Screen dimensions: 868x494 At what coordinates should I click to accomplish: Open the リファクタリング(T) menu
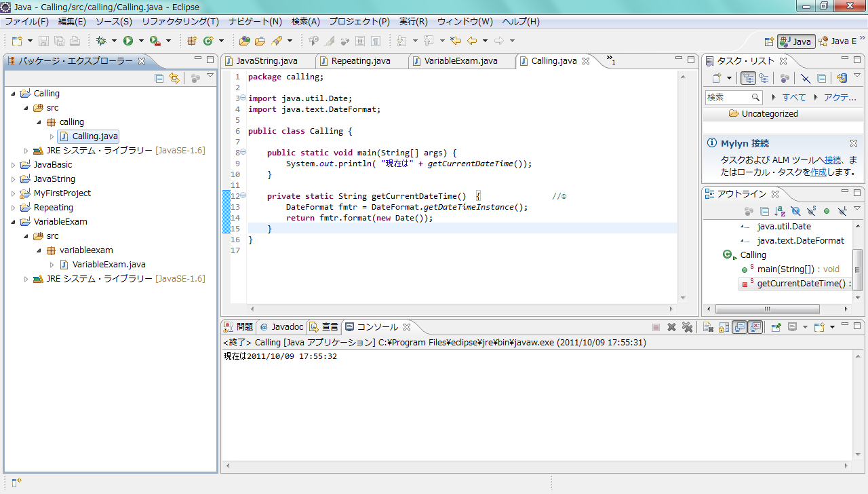[180, 22]
